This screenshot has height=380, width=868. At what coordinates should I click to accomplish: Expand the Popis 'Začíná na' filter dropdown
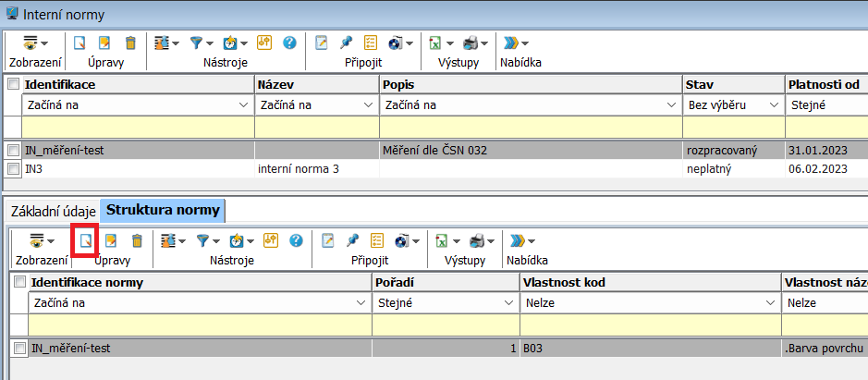click(x=671, y=105)
